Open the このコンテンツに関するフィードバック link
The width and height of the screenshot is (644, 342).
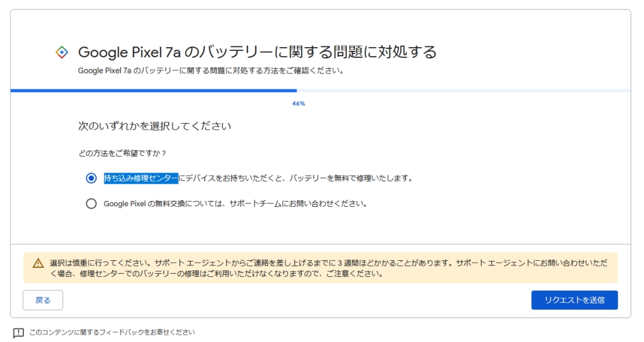pyautogui.click(x=112, y=332)
